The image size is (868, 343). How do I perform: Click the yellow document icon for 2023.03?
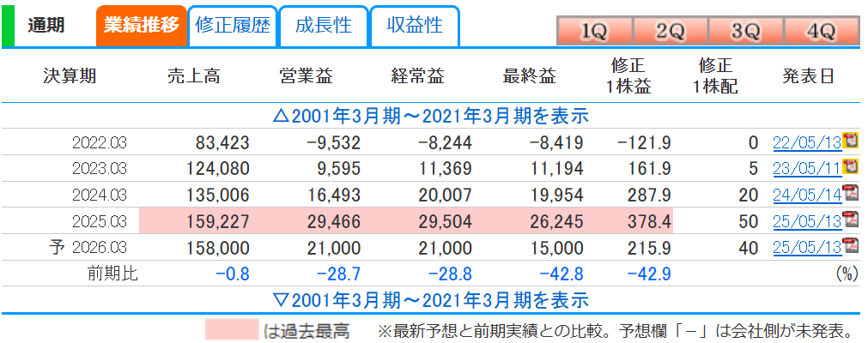point(851,166)
